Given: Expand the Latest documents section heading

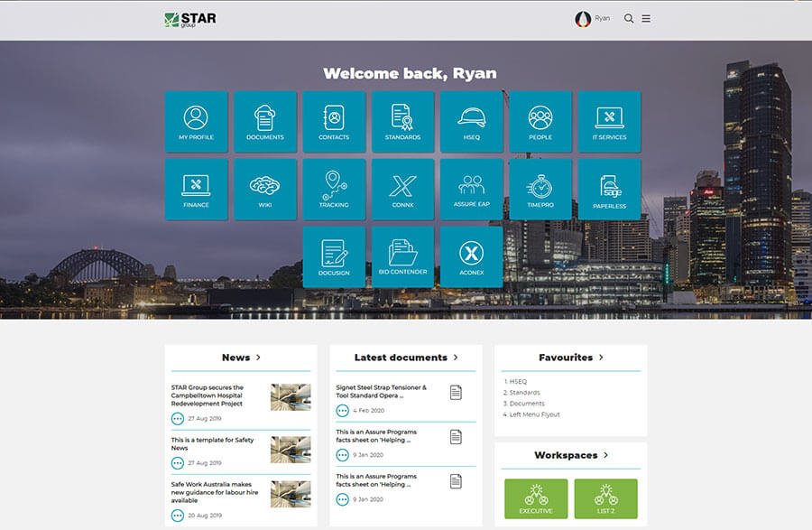Looking at the screenshot, I should pyautogui.click(x=406, y=358).
